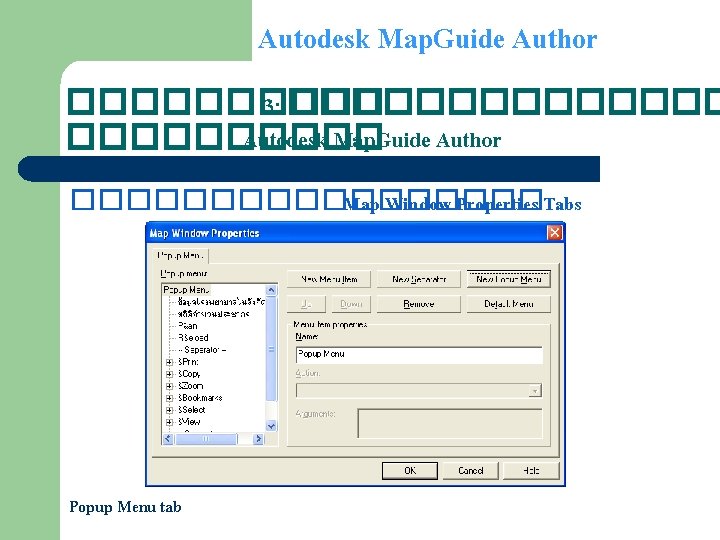Click into the Arguments text box
Image resolution: width=720 pixels, height=540 pixels.
pyautogui.click(x=450, y=423)
